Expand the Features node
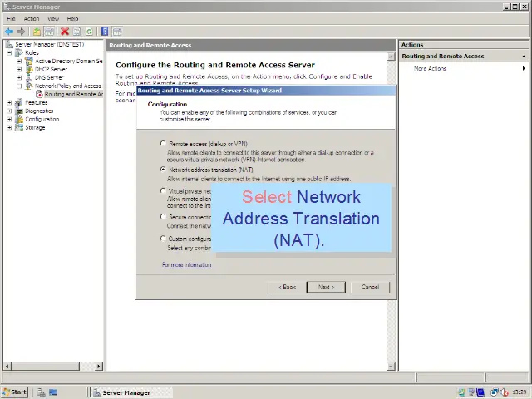The image size is (532, 399). (9, 102)
